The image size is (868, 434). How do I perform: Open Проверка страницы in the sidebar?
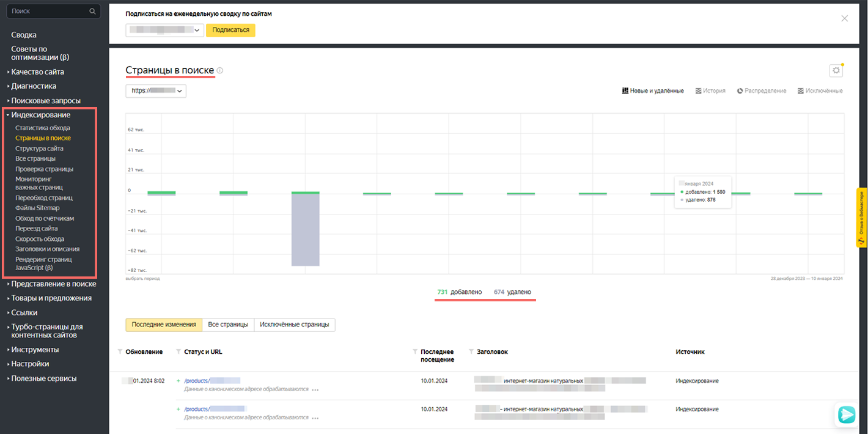pyautogui.click(x=44, y=169)
